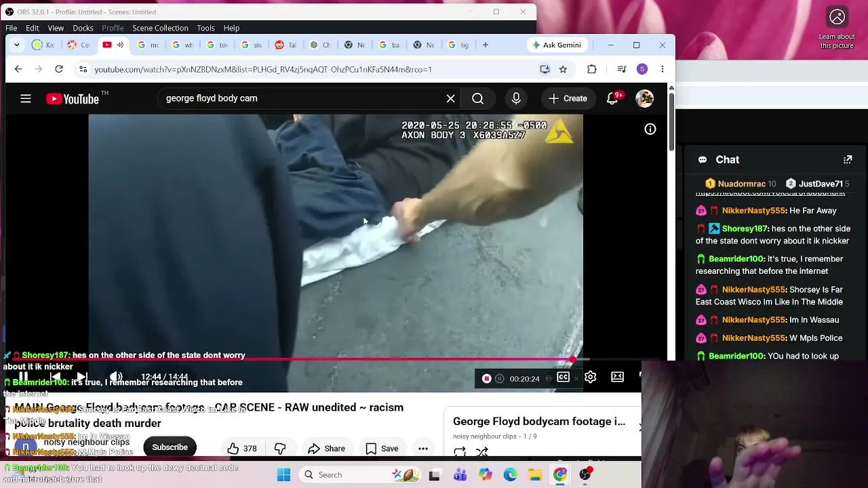Go to the previous playlist video
This screenshot has width=868, height=488.
pos(56,377)
